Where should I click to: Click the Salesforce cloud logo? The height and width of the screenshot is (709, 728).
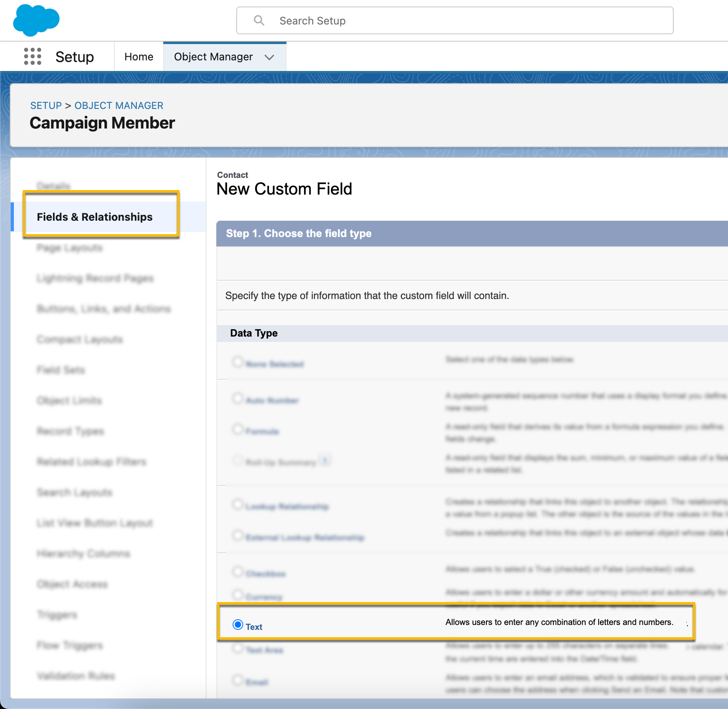coord(36,20)
